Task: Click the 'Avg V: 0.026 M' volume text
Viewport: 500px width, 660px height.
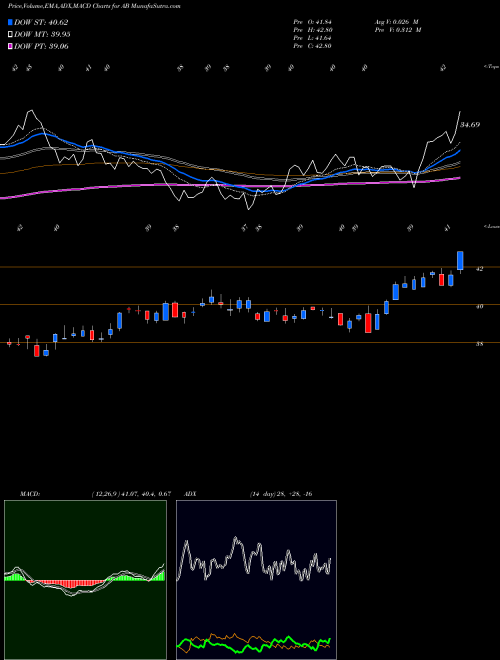Action: [x=396, y=22]
